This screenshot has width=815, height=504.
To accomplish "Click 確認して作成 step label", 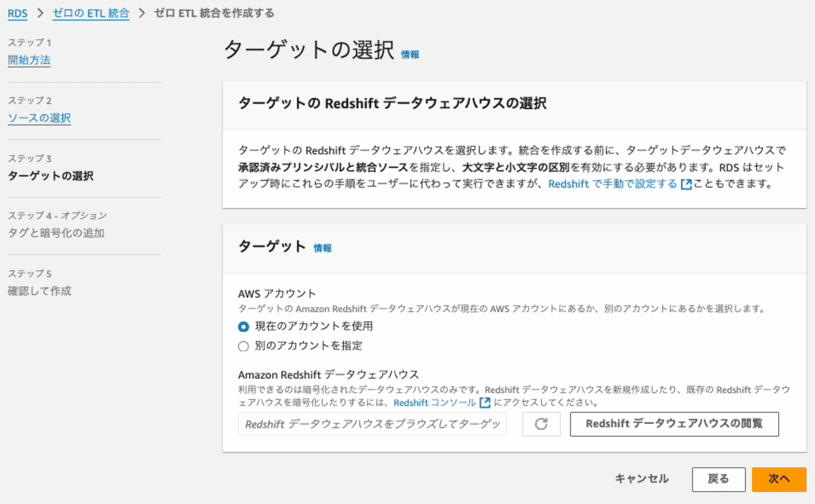I will (40, 291).
